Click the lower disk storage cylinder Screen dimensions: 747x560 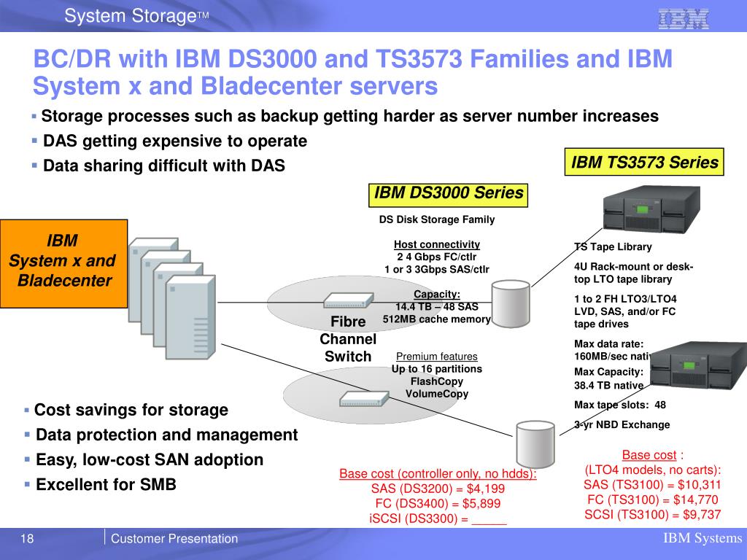pyautogui.click(x=535, y=444)
